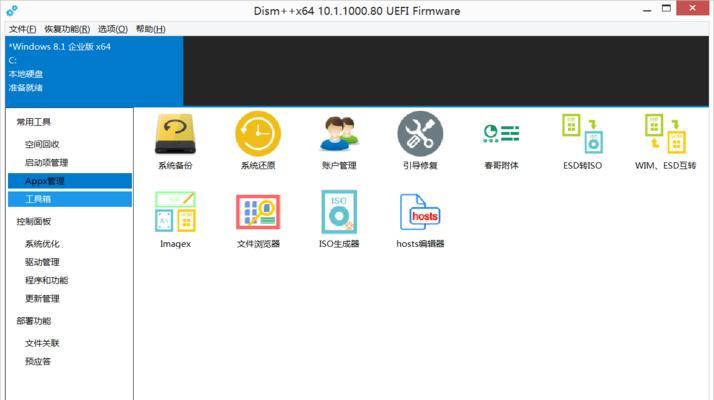
Task: Open the 文件(F) menu
Action: 22,29
